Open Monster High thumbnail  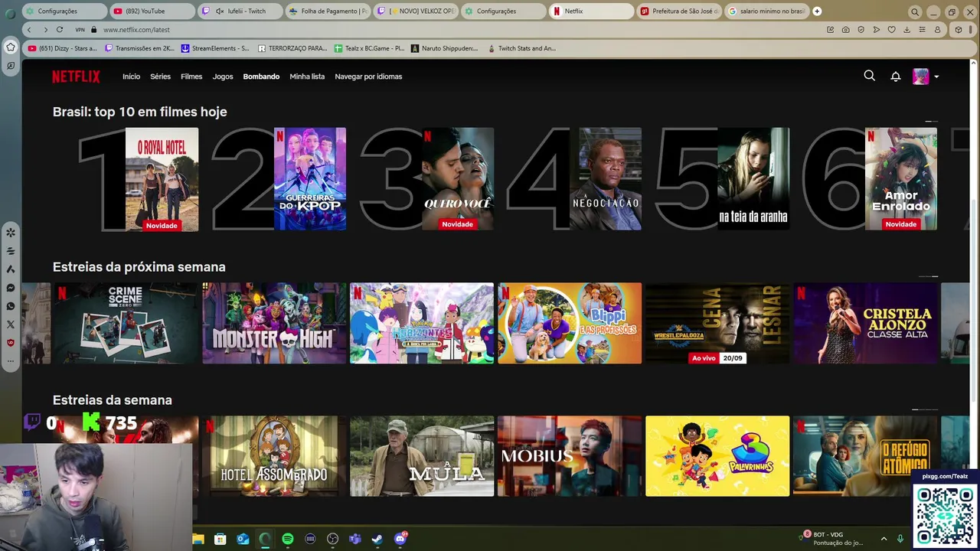[274, 323]
